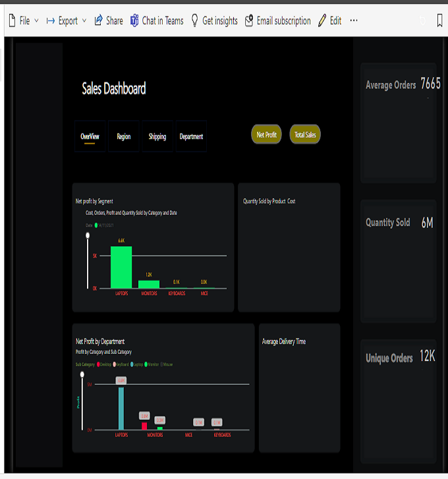Select the green LAPTOPS bar in the Segment chart
The image size is (448, 479).
click(121, 268)
